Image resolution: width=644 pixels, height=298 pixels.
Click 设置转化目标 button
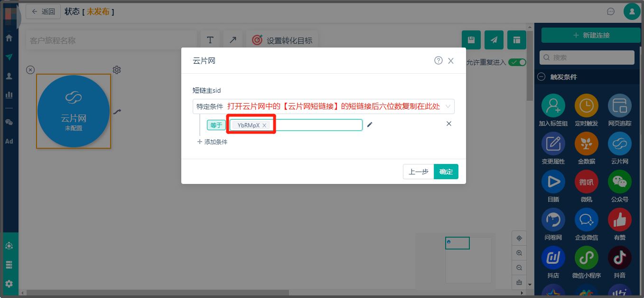tap(282, 40)
